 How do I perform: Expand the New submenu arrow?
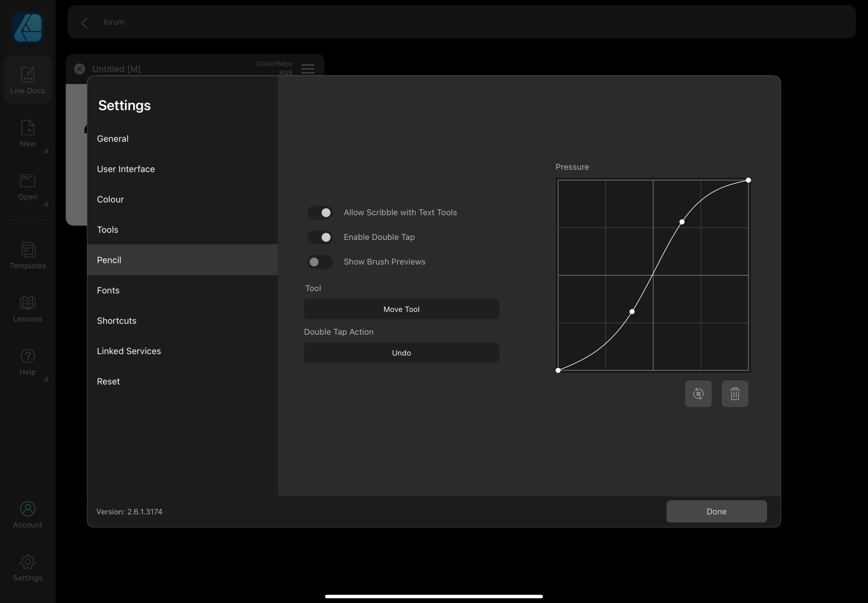point(46,151)
